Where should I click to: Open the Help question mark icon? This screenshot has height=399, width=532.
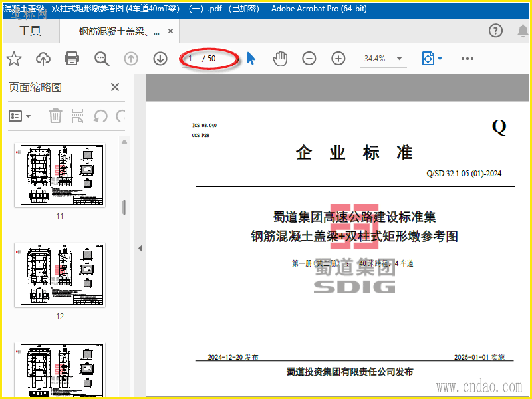pos(495,31)
